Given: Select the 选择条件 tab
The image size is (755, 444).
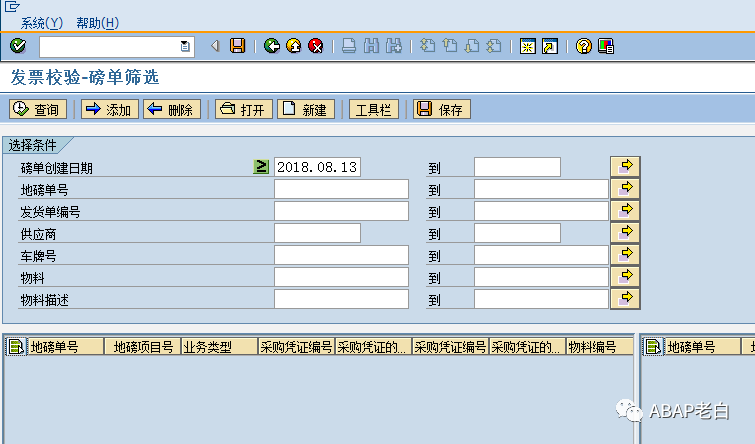Looking at the screenshot, I should coord(34,145).
